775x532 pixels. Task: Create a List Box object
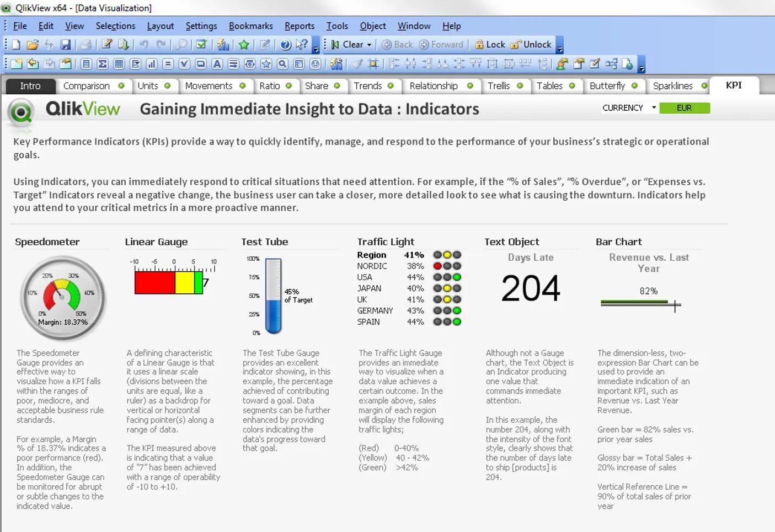(86, 64)
